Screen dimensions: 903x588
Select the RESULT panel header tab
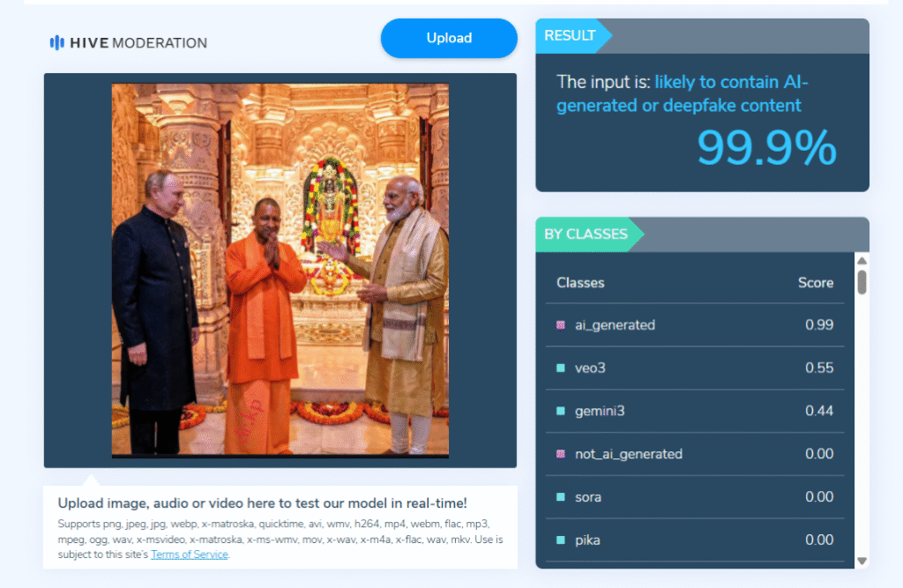571,36
